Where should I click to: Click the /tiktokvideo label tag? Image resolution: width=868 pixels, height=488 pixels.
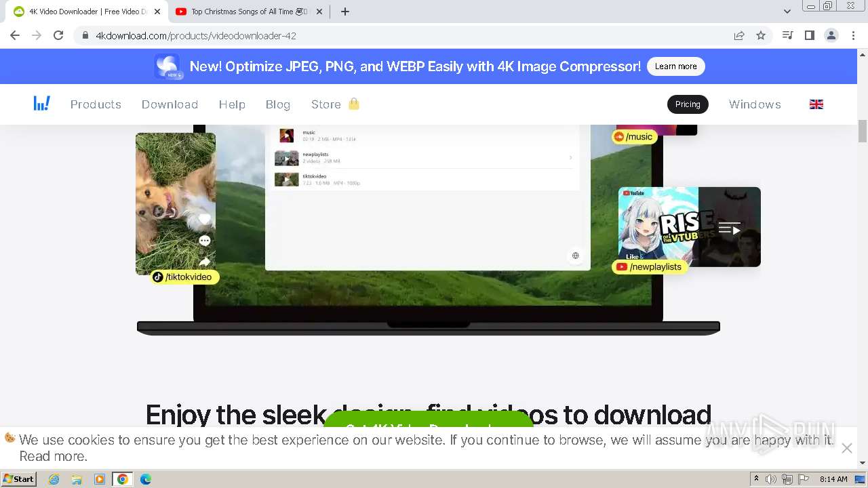click(184, 277)
